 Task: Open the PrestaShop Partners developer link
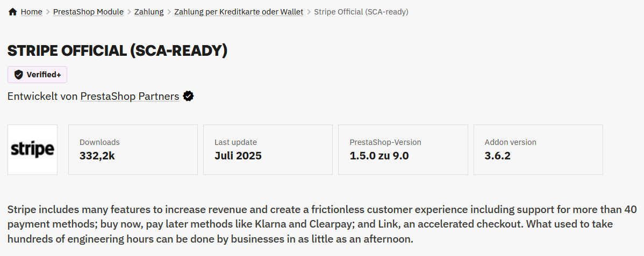point(130,97)
